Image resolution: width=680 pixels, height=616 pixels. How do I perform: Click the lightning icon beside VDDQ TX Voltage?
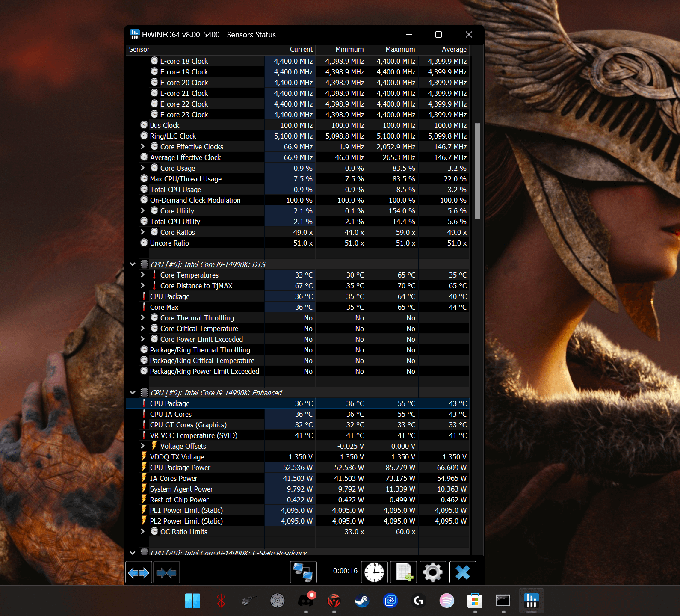point(144,456)
